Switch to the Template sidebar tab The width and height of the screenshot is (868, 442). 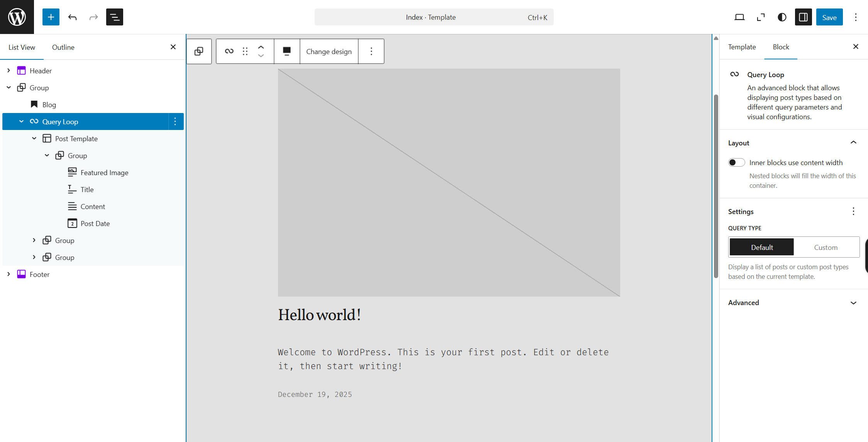(x=742, y=47)
